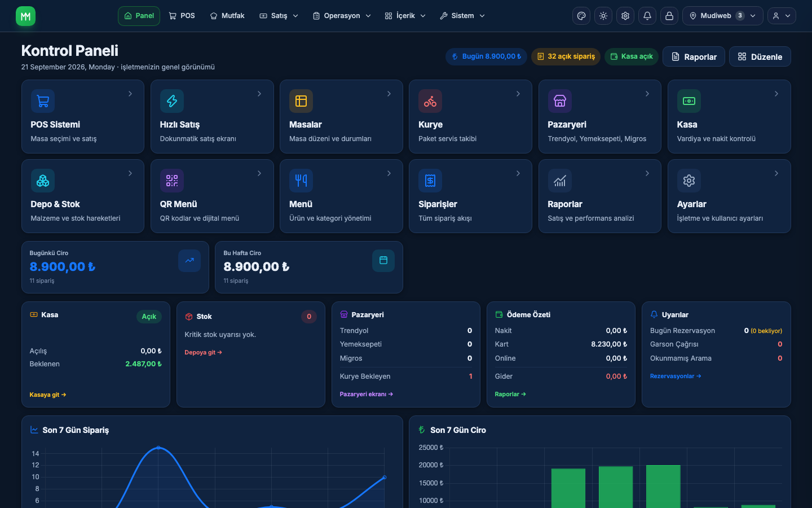The height and width of the screenshot is (508, 812).
Task: Click the Garson Çağrısı row label
Action: 674,344
